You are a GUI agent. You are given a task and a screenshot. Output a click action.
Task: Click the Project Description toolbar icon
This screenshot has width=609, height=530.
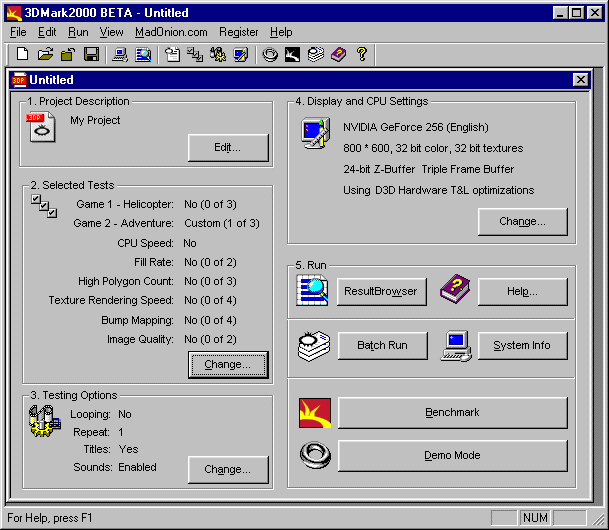[172, 54]
